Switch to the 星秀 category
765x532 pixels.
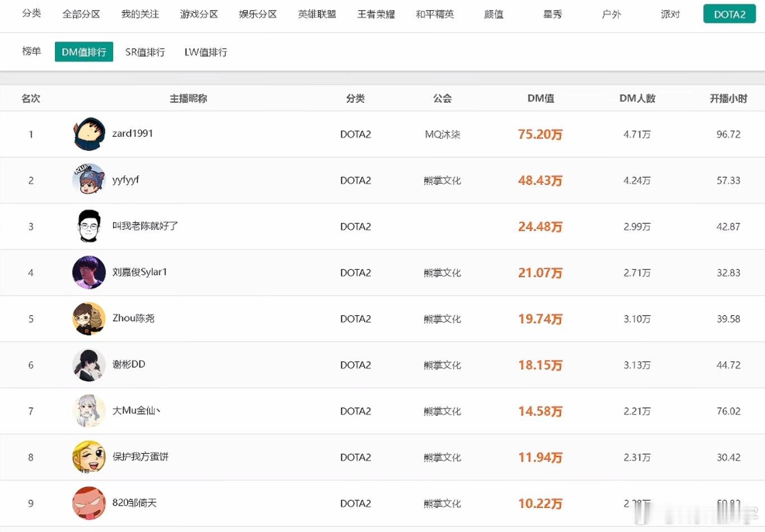(x=553, y=14)
